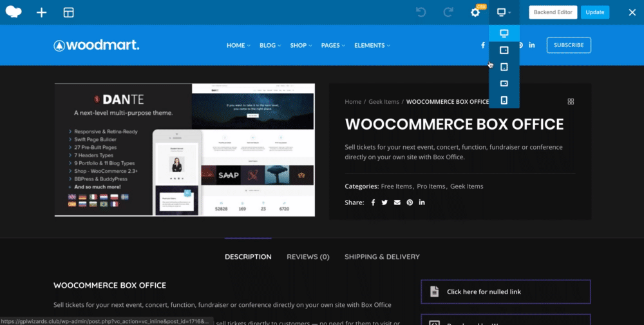Click the Dante theme product image

(185, 150)
